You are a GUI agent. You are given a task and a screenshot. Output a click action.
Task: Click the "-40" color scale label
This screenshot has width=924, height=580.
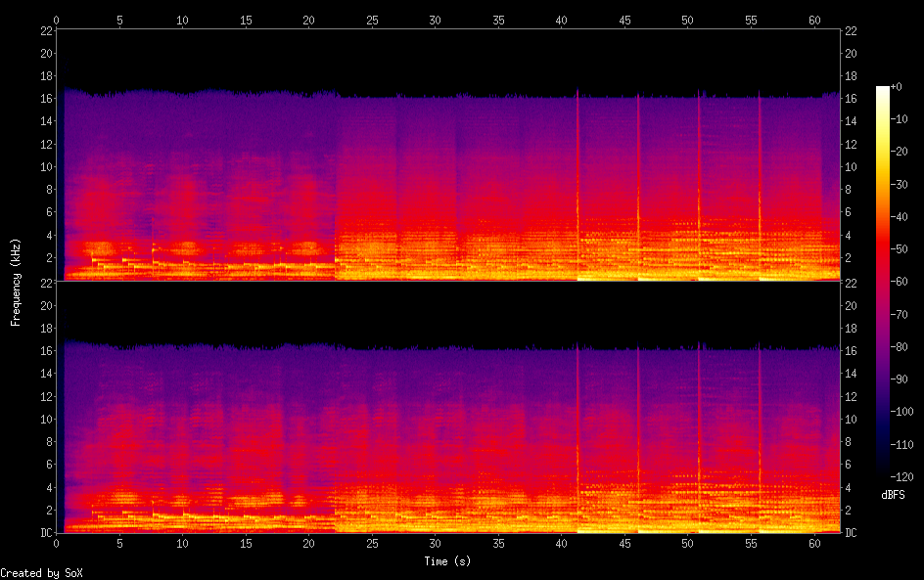click(900, 217)
